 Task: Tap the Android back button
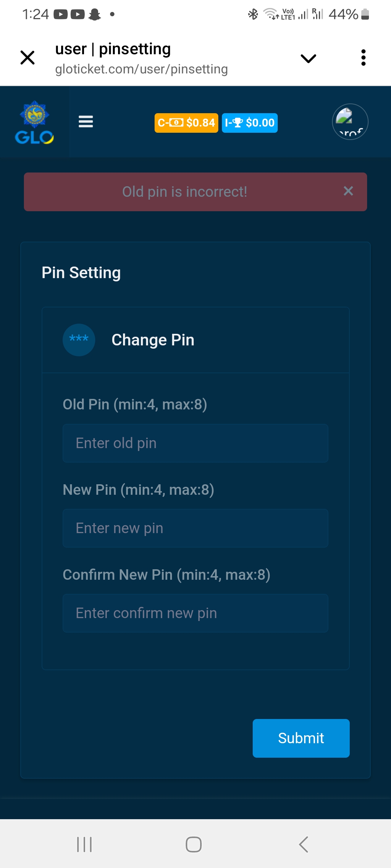(303, 844)
